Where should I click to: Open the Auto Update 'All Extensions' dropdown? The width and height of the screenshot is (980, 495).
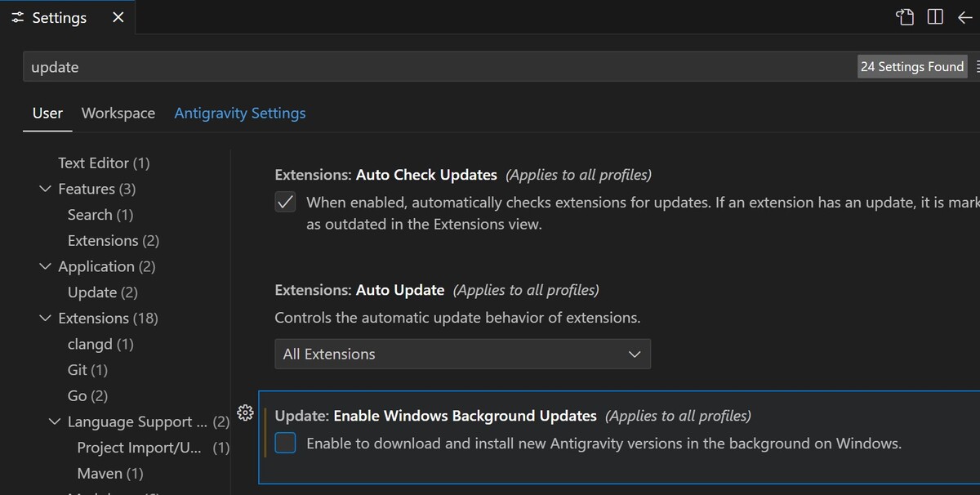pyautogui.click(x=462, y=354)
